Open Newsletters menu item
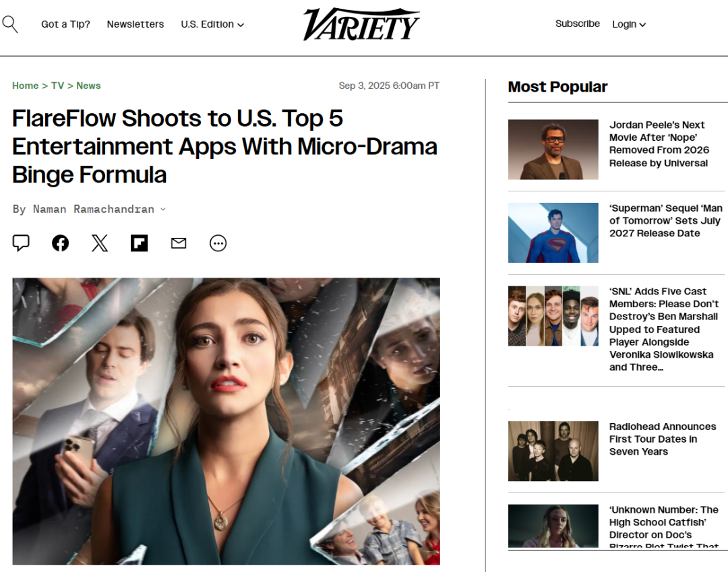The height and width of the screenshot is (572, 728). coord(135,24)
